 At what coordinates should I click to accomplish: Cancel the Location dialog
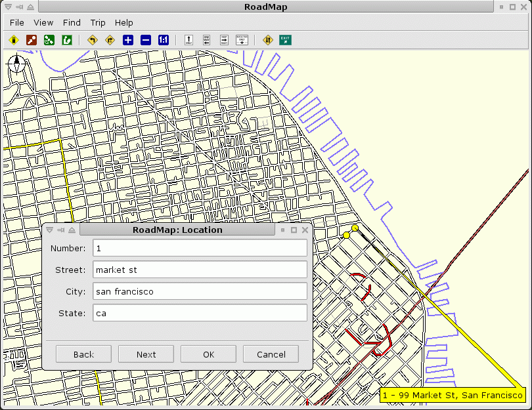271,354
